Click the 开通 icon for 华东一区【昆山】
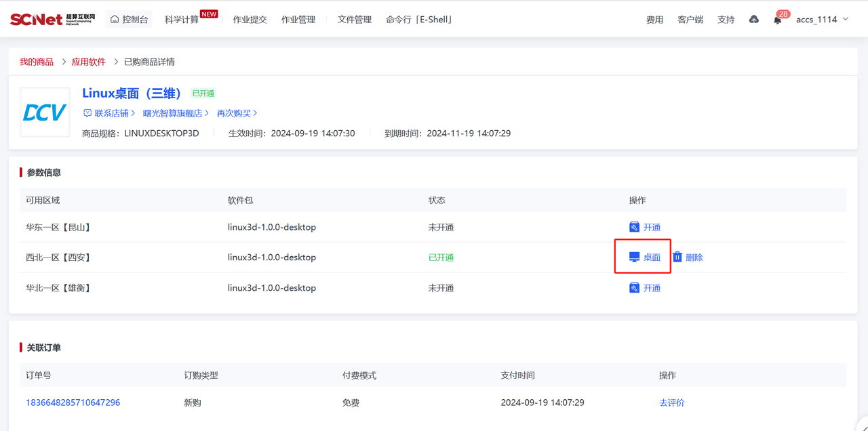Image resolution: width=868 pixels, height=431 pixels. point(634,227)
